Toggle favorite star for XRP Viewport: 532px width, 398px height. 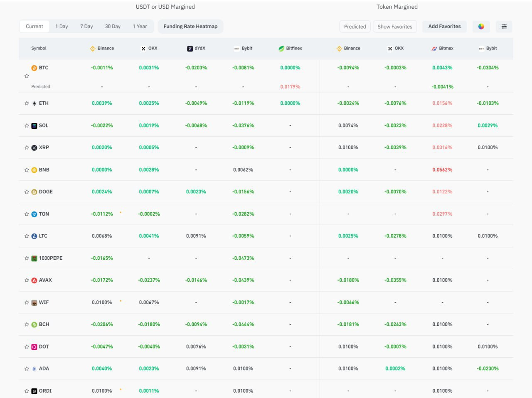[27, 148]
